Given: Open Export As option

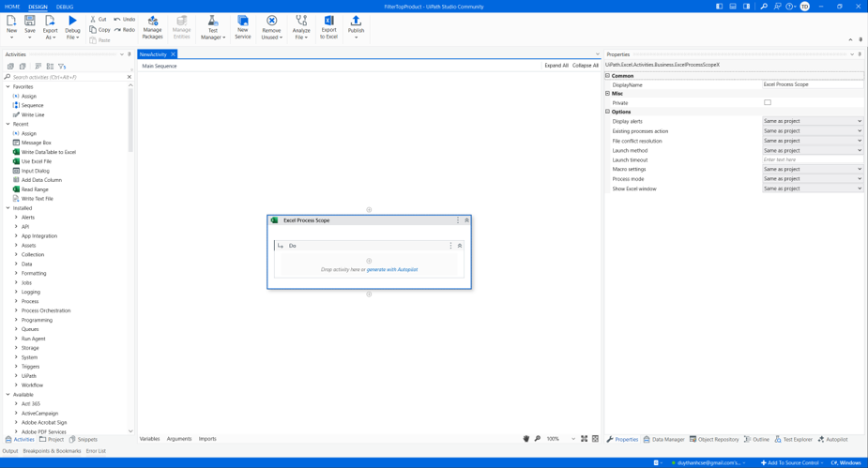Looking at the screenshot, I should click(51, 27).
